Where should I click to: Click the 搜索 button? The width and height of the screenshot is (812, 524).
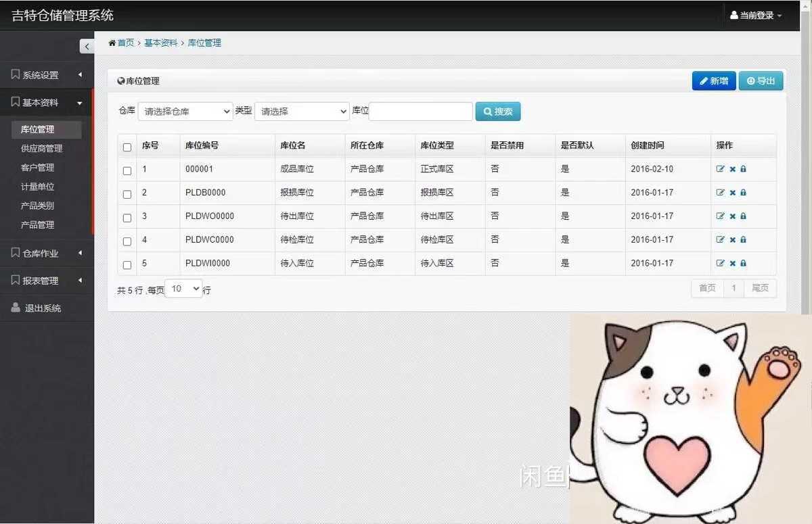coord(498,112)
